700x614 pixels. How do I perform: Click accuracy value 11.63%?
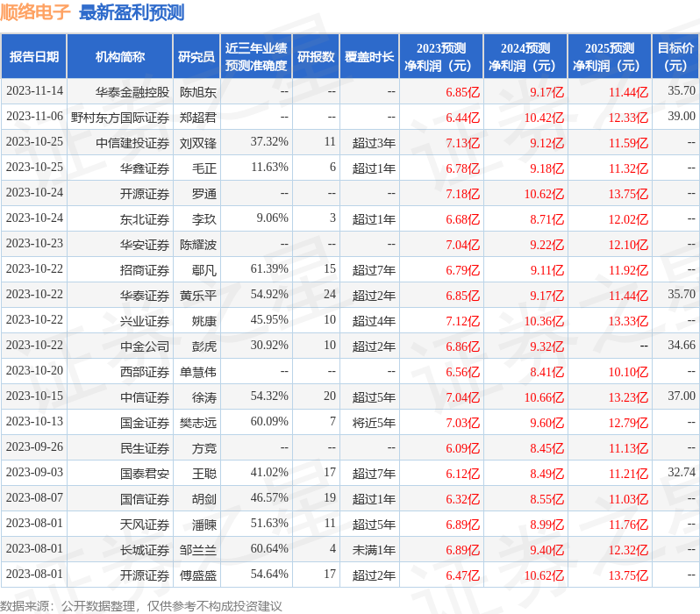point(269,167)
